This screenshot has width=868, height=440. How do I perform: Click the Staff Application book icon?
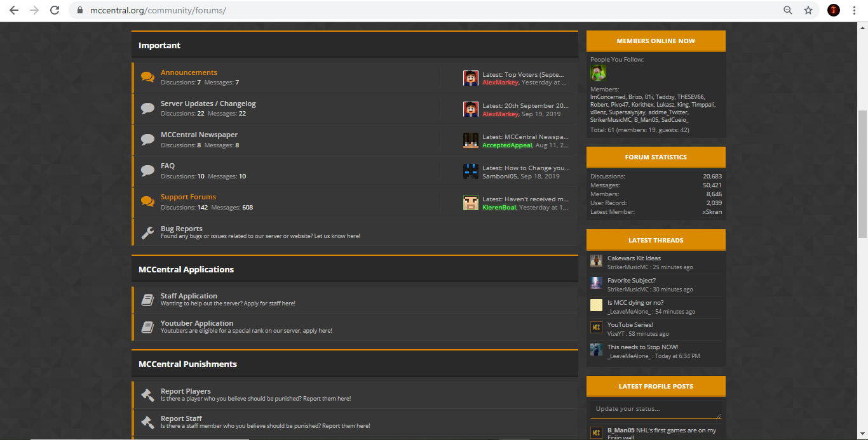pos(147,300)
